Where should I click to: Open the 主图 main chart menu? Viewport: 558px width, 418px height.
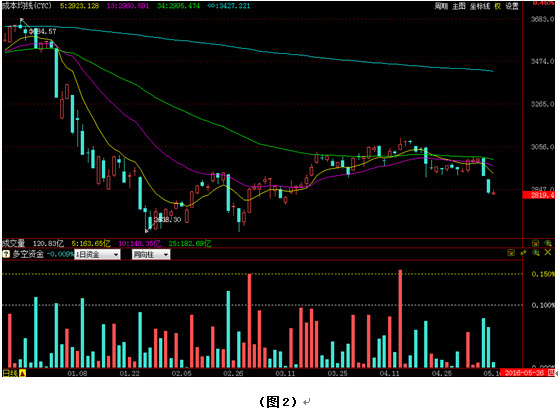click(x=459, y=6)
